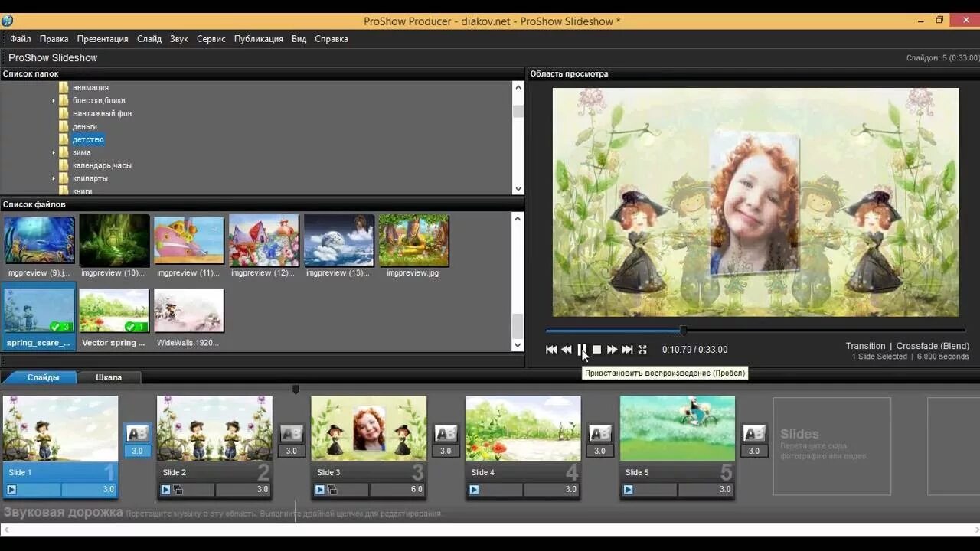Click the play icon on Slide 3
The height and width of the screenshot is (551, 980).
tap(320, 490)
